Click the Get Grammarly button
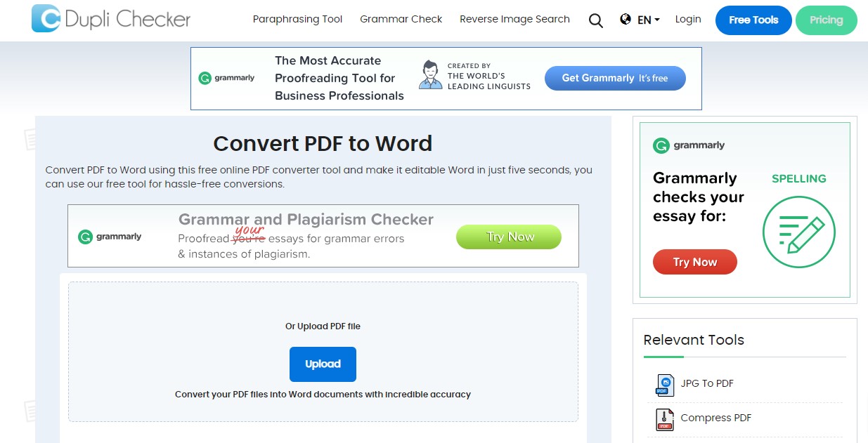Viewport: 868px width, 443px height. (614, 78)
